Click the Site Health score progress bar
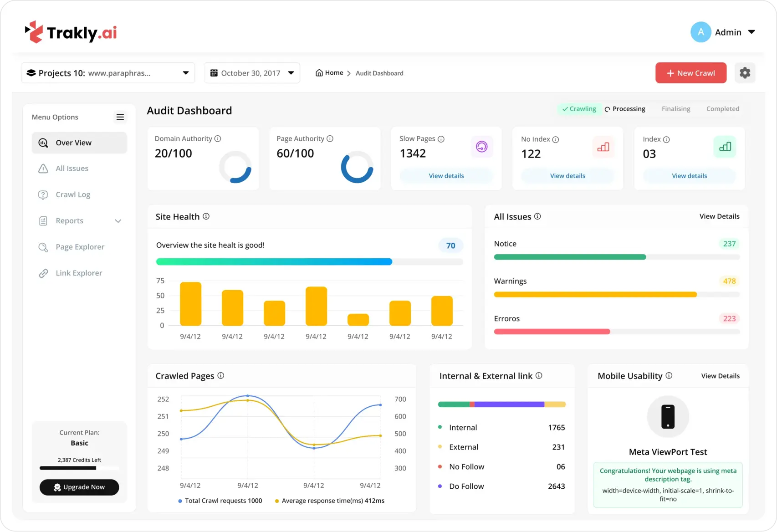 coord(309,262)
